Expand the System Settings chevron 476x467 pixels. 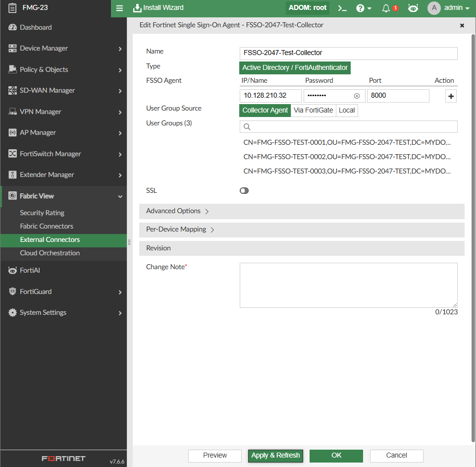tap(120, 313)
